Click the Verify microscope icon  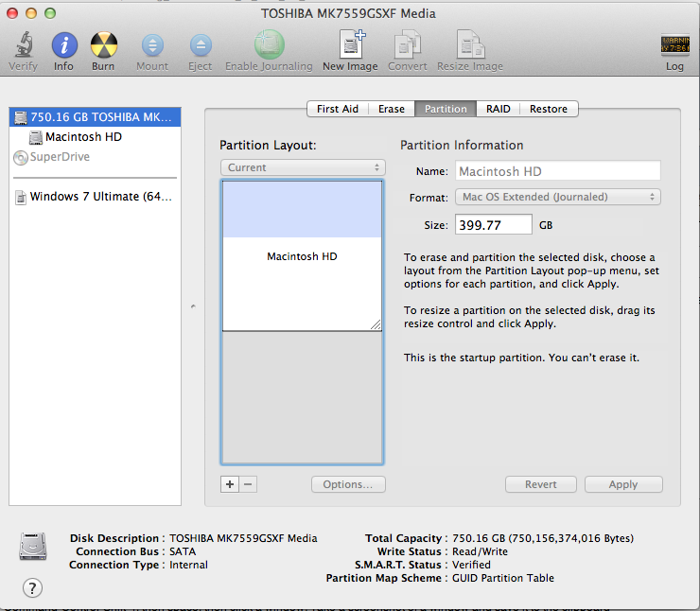coord(24,45)
